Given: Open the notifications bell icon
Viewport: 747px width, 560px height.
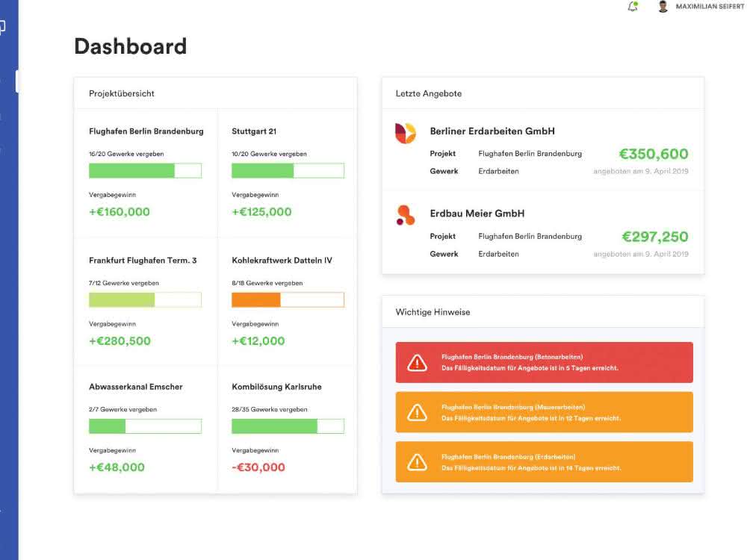Looking at the screenshot, I should point(633,6).
